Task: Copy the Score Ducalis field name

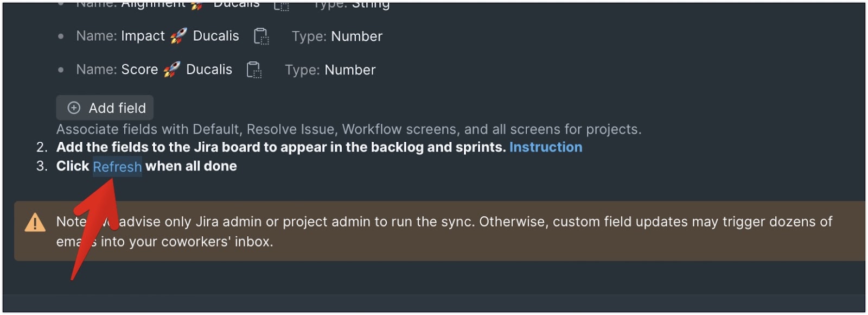Action: [254, 70]
